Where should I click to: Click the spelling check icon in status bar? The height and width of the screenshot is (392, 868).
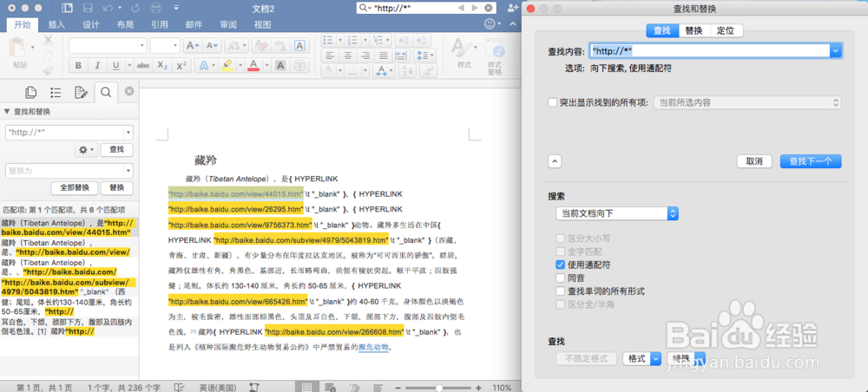point(180,387)
